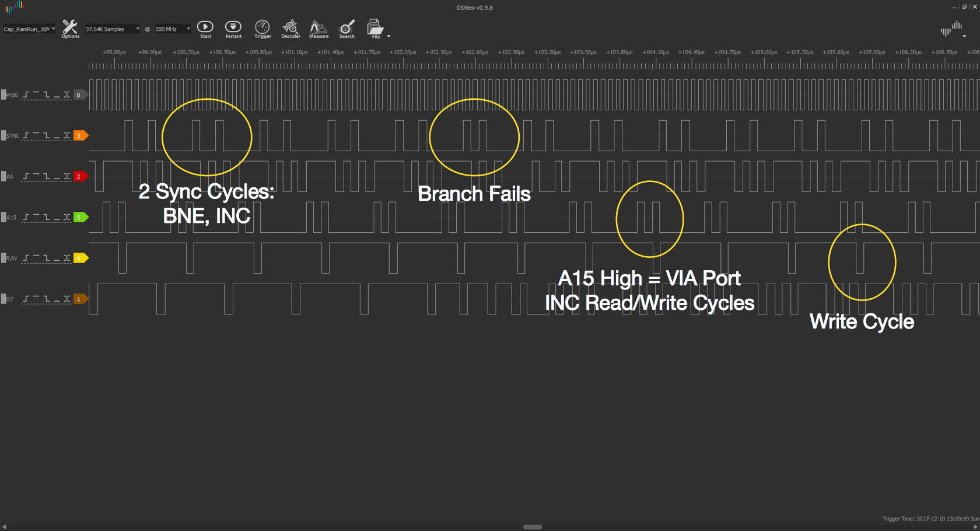The width and height of the screenshot is (980, 531).
Task: Open the Measure tool panel
Action: (x=318, y=29)
